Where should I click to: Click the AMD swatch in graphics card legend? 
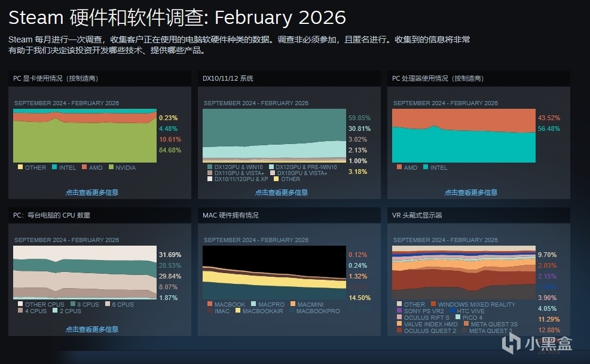84,167
